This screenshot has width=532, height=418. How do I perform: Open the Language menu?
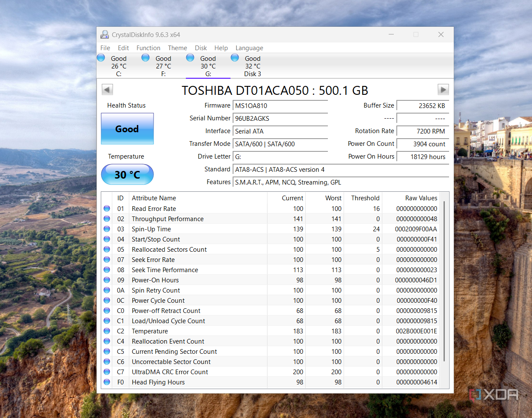249,48
